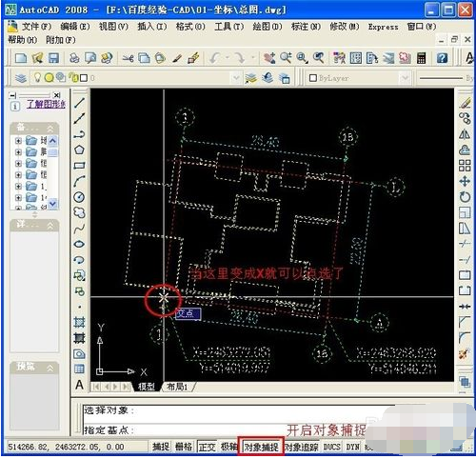
Task: Select the Polygon draw tool
Action: click(79, 150)
